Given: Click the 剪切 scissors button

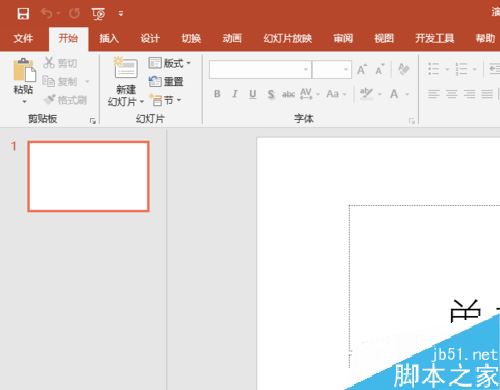Looking at the screenshot, I should (60, 63).
